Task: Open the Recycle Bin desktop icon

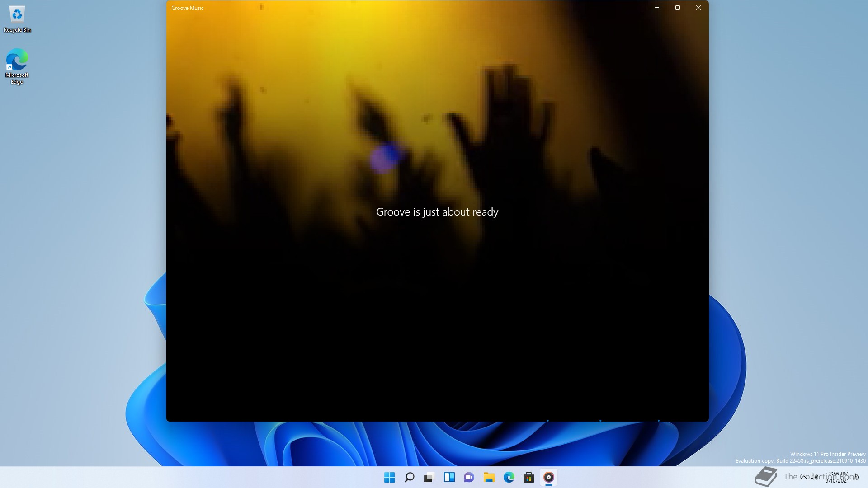Action: (17, 19)
